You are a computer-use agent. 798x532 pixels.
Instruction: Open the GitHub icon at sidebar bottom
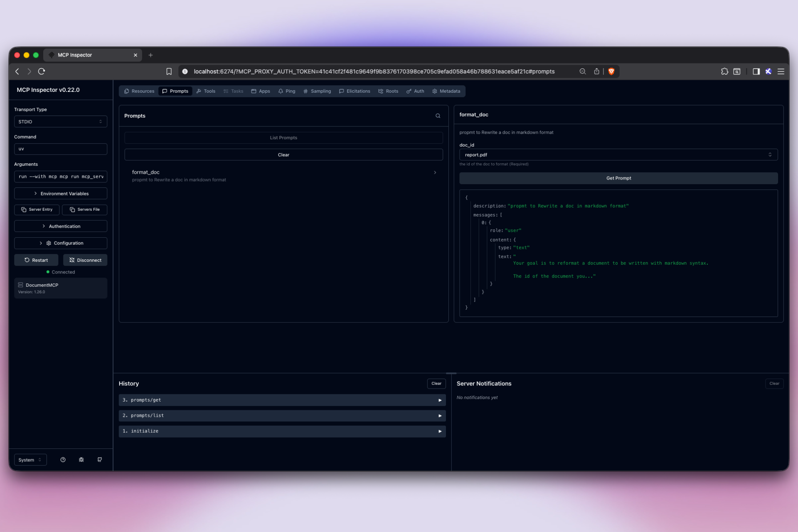pos(100,460)
